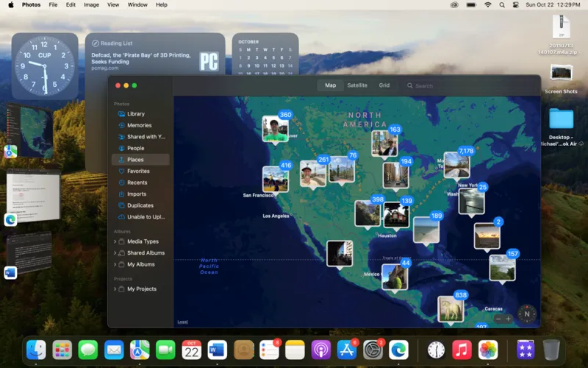Switch to Grid view

coord(384,85)
